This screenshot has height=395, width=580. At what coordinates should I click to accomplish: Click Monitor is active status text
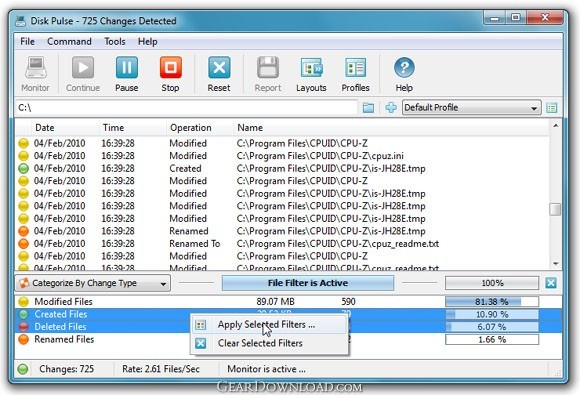266,369
